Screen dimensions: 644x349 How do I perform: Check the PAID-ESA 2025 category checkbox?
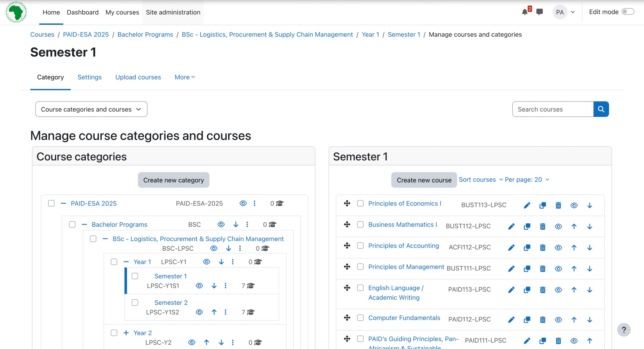[x=51, y=203]
